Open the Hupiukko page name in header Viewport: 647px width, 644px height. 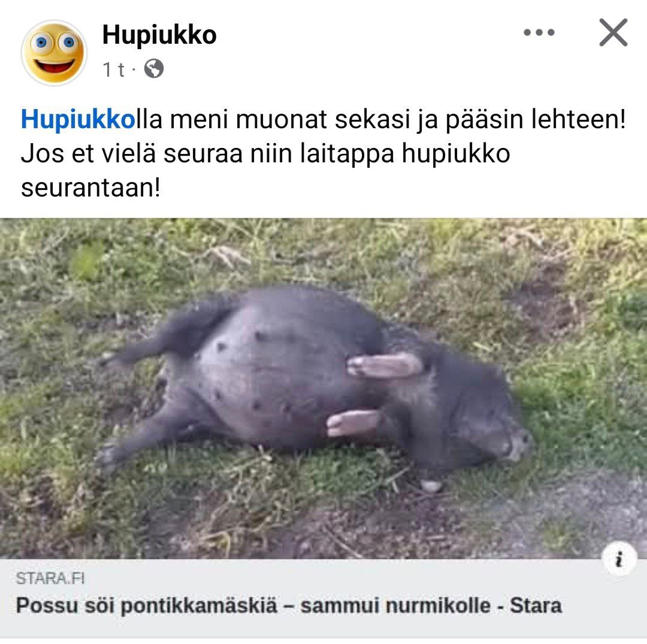(159, 35)
